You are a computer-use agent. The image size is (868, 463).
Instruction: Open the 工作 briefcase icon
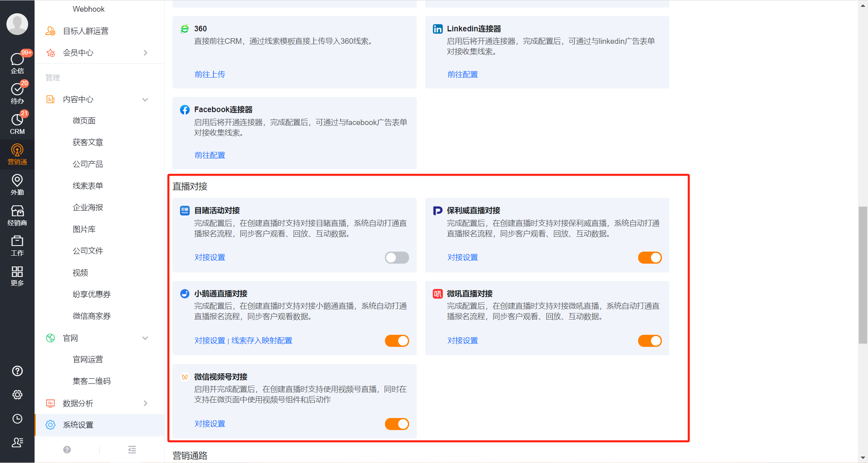point(17,246)
